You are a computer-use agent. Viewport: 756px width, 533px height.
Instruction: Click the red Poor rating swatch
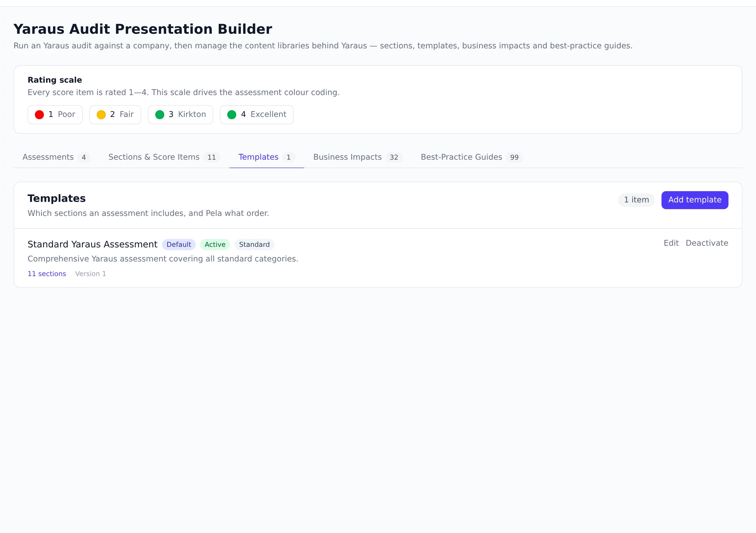coord(39,115)
